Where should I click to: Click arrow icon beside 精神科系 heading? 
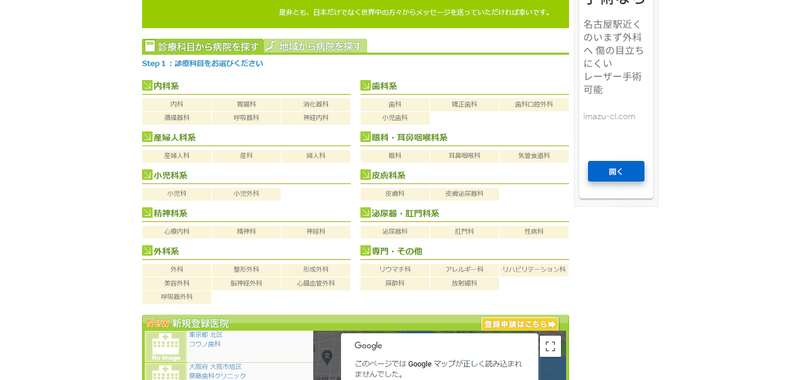147,213
